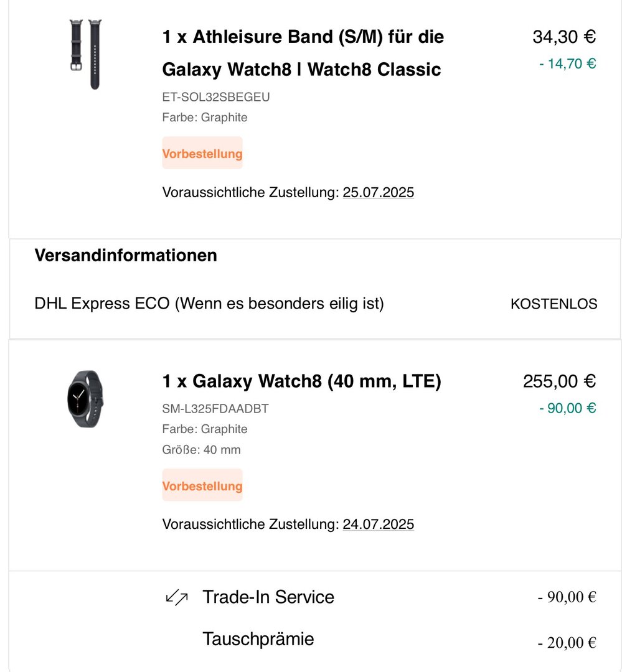Select the Tauschprämie label
Screen dimensions: 622x672
click(x=258, y=639)
